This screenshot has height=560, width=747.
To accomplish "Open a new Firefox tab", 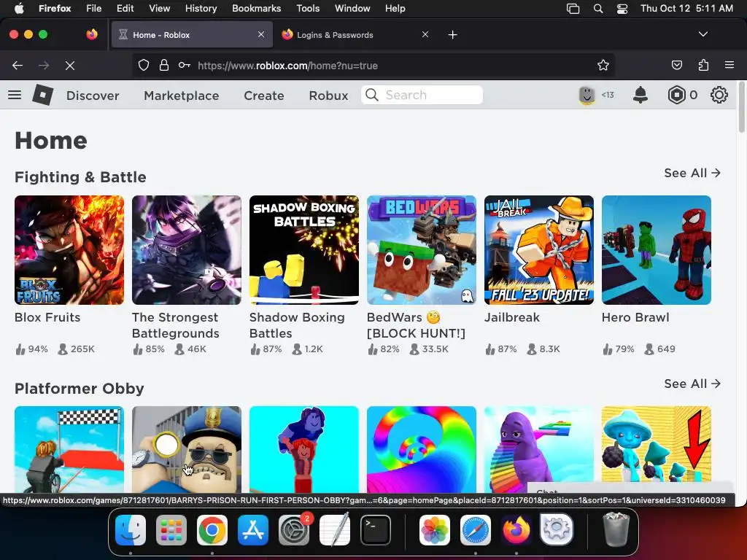I will (x=452, y=35).
